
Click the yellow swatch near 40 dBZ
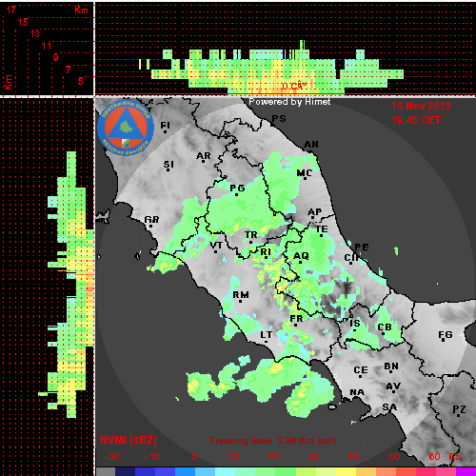tap(346, 472)
